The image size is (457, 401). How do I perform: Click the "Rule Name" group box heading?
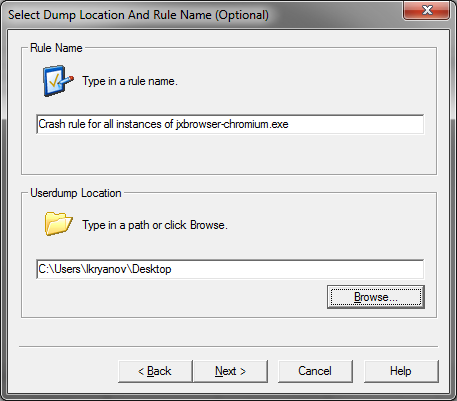pyautogui.click(x=56, y=48)
